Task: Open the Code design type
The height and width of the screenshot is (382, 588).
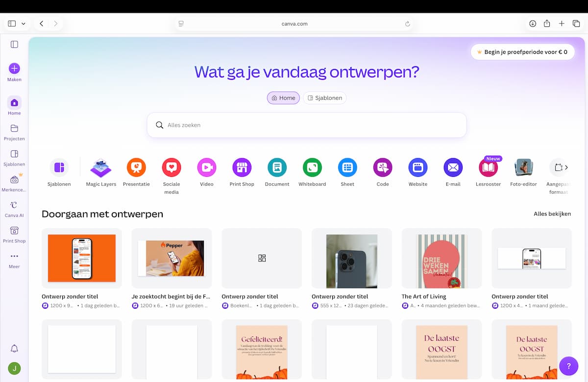Action: 383,167
